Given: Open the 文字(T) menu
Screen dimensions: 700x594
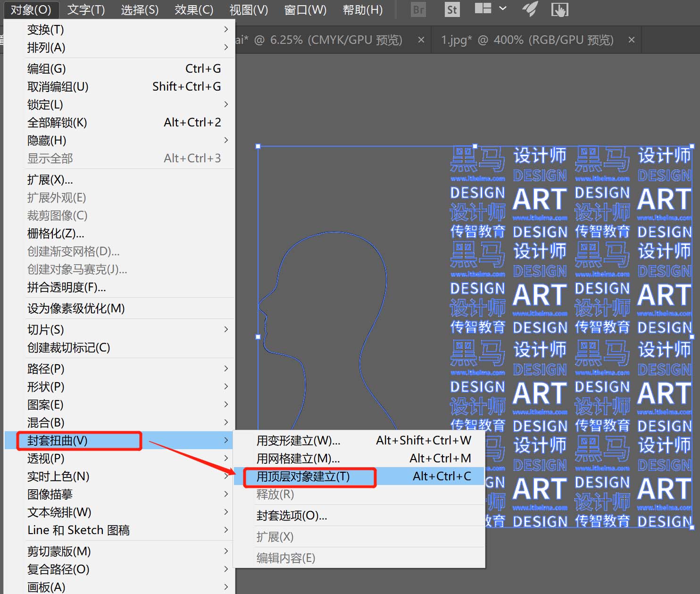Looking at the screenshot, I should [x=86, y=9].
